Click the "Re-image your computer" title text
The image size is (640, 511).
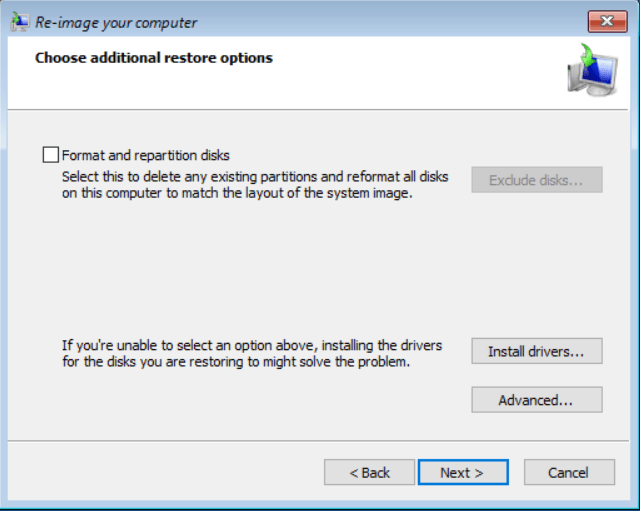(116, 22)
